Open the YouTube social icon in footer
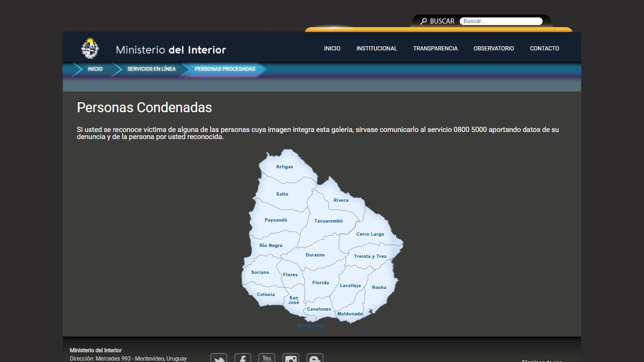Screen dimensions: 644x362 tap(267, 358)
